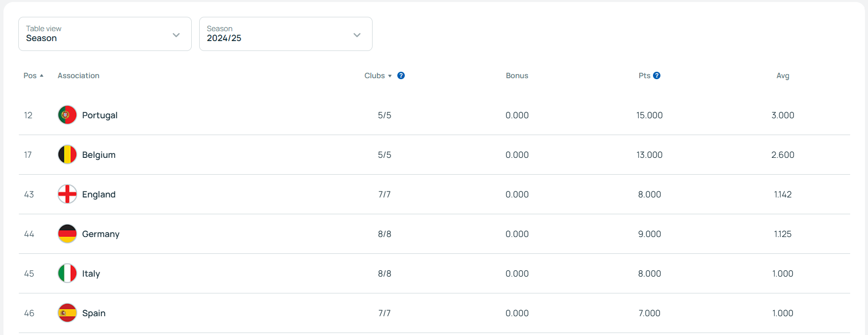This screenshot has height=335, width=868.
Task: Open the Portugal association link
Action: pyautogui.click(x=100, y=115)
